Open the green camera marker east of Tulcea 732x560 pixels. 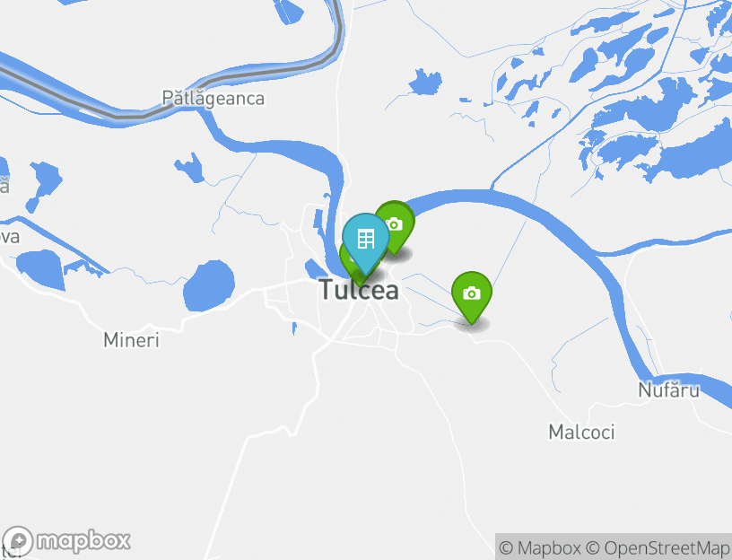pos(472,294)
